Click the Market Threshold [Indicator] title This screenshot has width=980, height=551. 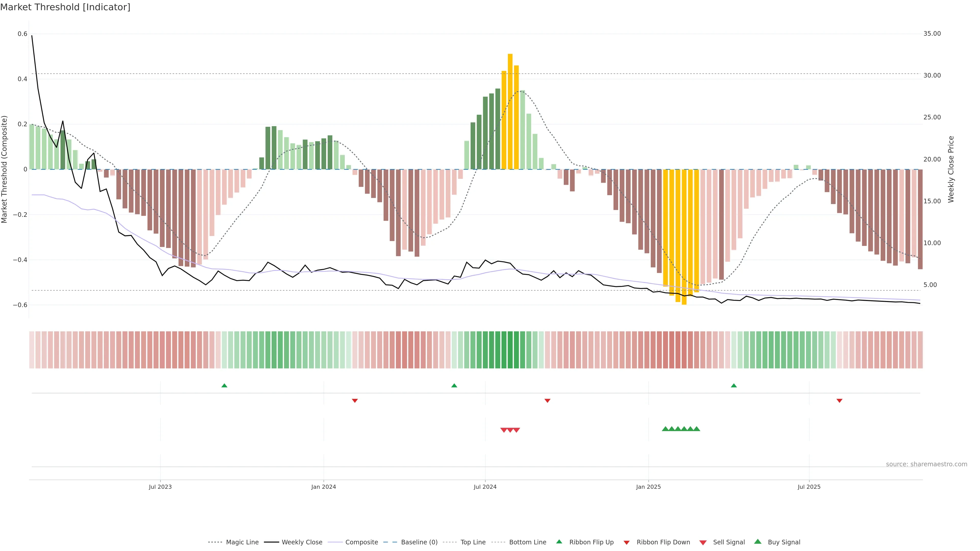(x=65, y=7)
